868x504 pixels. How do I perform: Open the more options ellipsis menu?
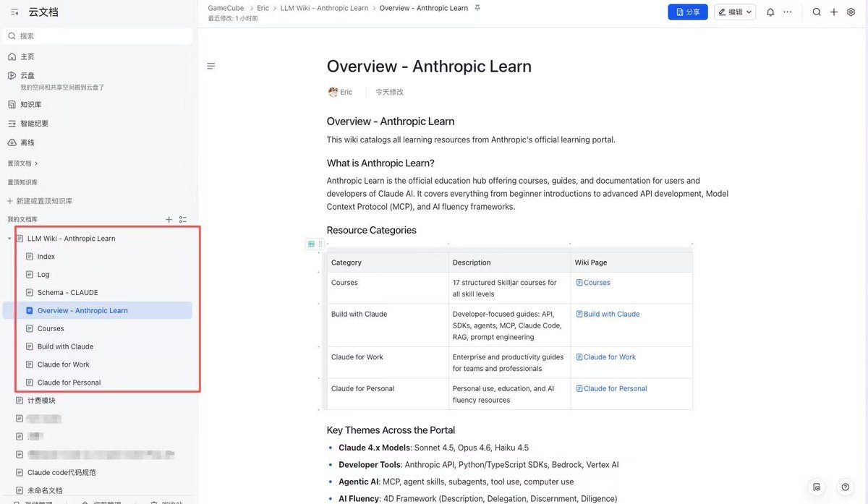pos(788,12)
